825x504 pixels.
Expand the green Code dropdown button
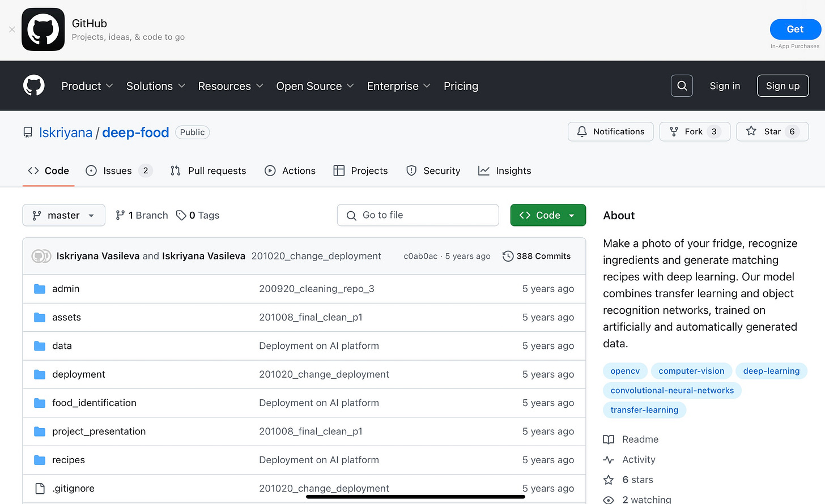pos(548,215)
